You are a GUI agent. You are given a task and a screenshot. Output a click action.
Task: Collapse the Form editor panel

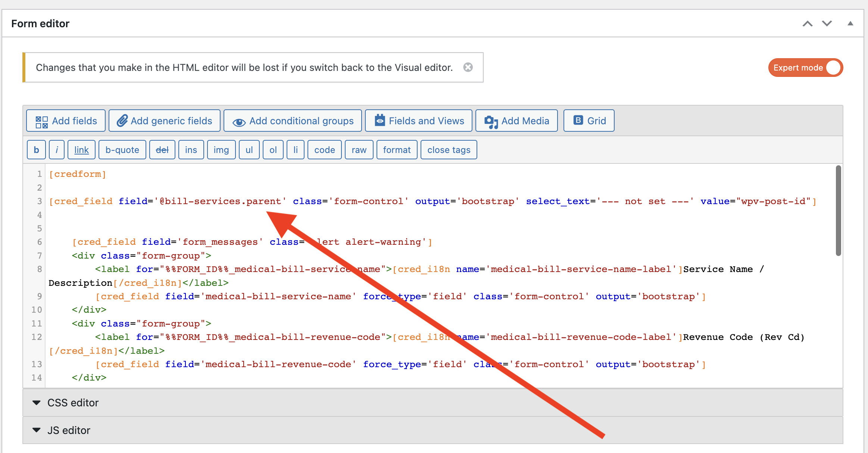click(850, 24)
